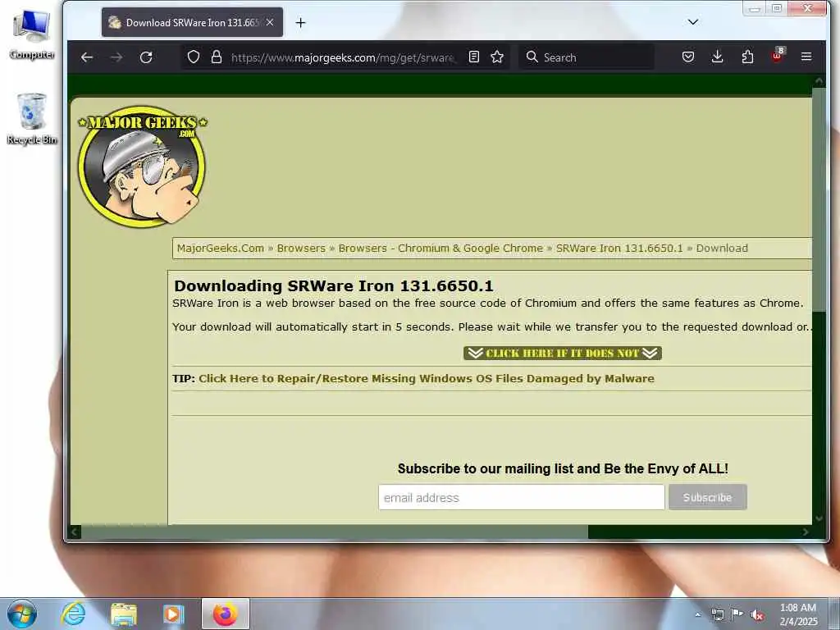Viewport: 840px width, 630px height.
Task: Open the Firefox downloads panel
Action: pyautogui.click(x=718, y=57)
